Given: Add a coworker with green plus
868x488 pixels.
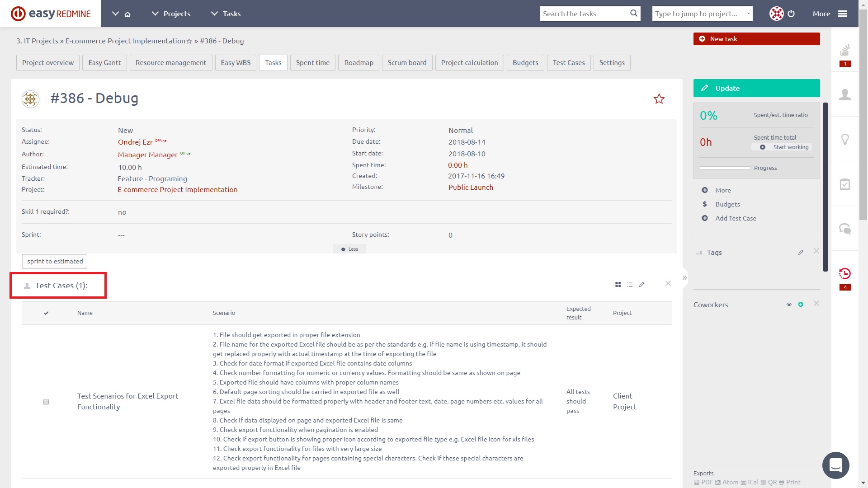Looking at the screenshot, I should 801,305.
